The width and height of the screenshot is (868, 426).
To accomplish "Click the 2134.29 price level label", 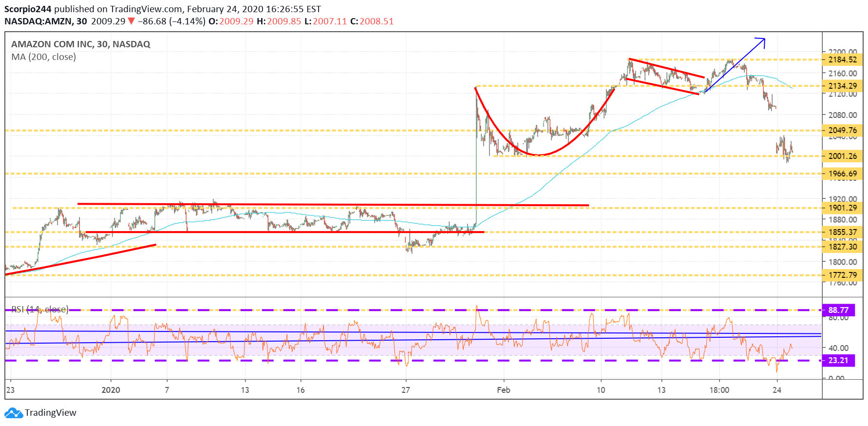I will point(842,86).
